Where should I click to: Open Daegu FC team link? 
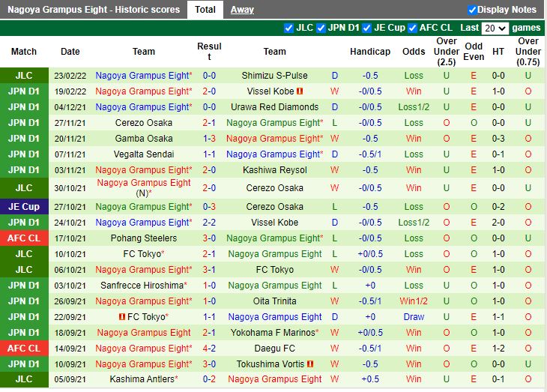274,349
